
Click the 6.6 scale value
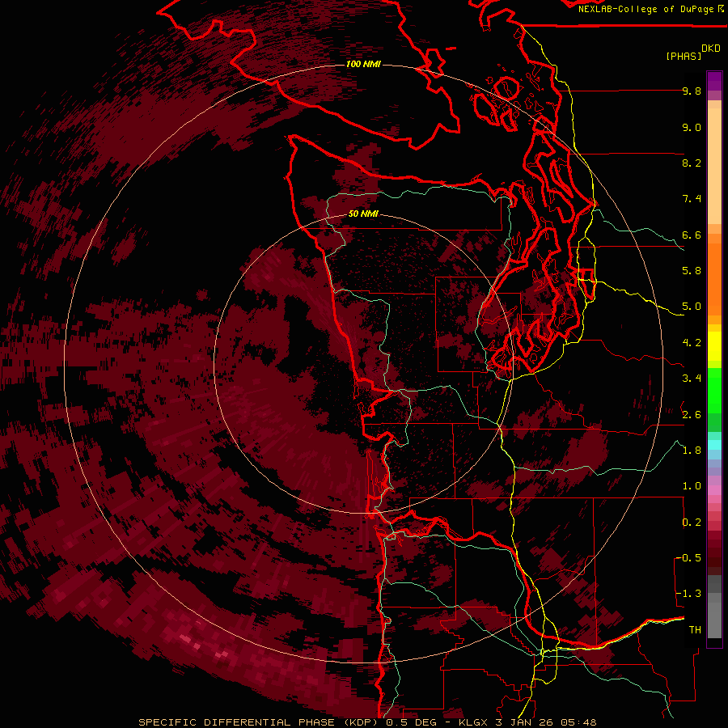coord(692,235)
